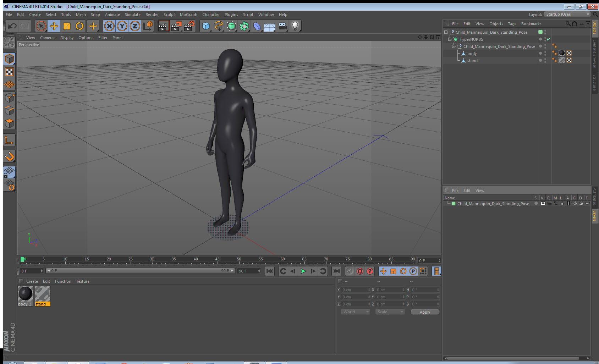
Task: Open the World coordinate dropdown
Action: click(356, 312)
